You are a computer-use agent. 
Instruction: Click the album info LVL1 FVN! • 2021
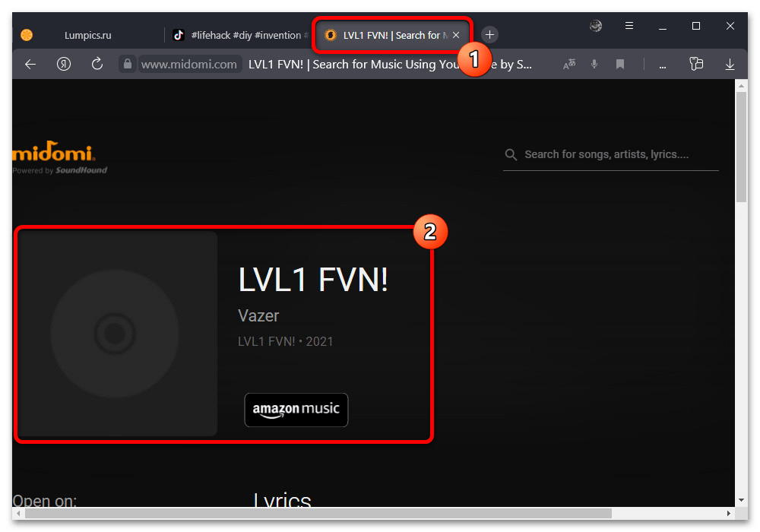(x=286, y=341)
